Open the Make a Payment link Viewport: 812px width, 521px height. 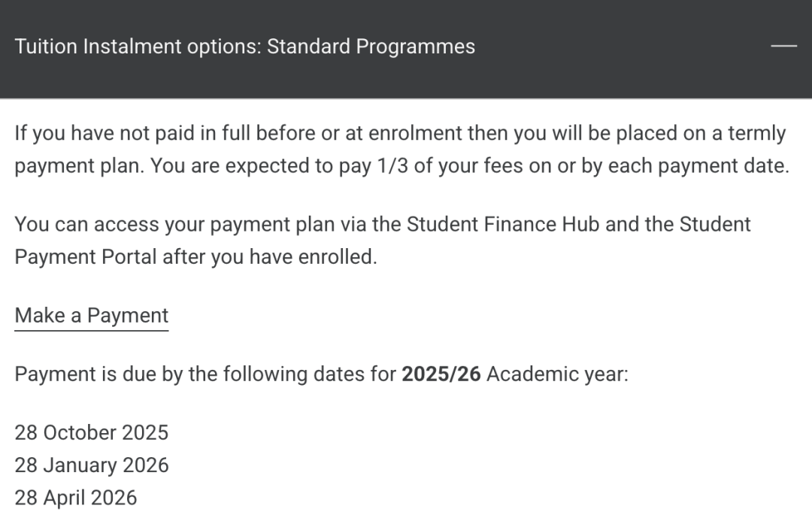(x=92, y=316)
